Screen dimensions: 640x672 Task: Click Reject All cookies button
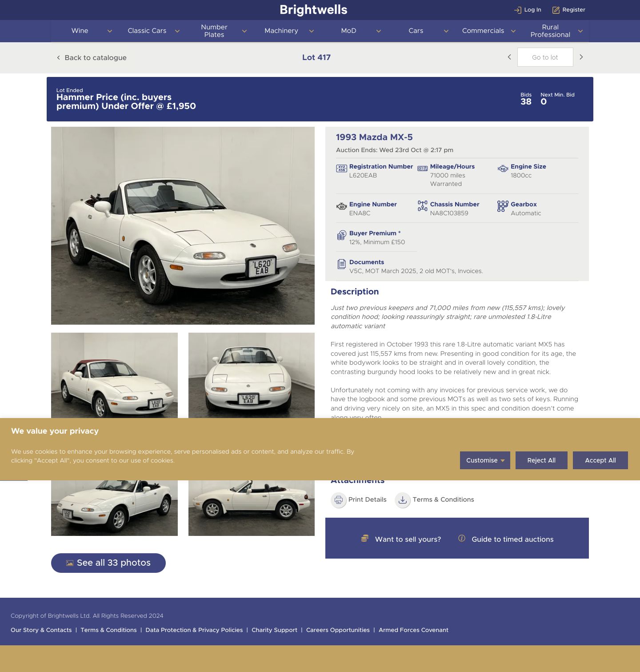541,460
